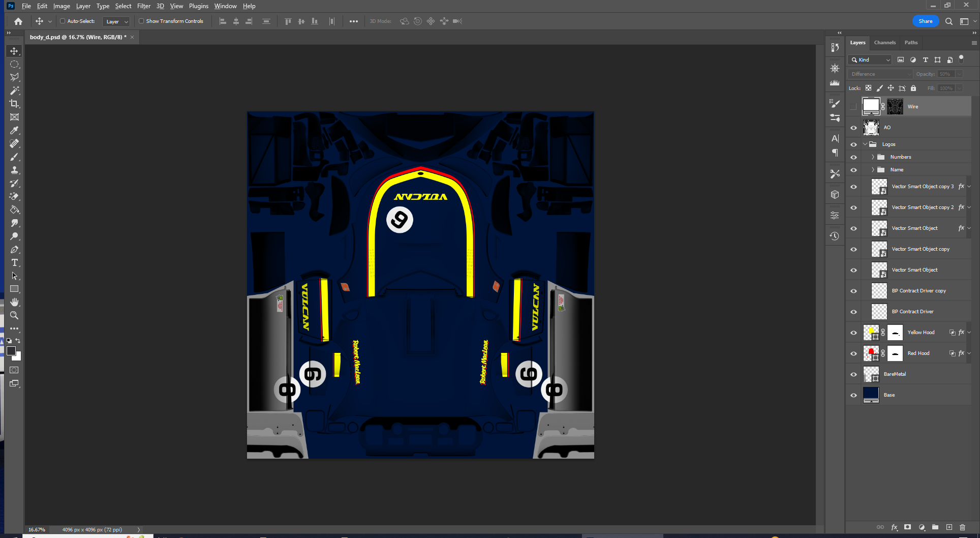Open the Layers panel menu
The width and height of the screenshot is (980, 538).
(x=974, y=43)
